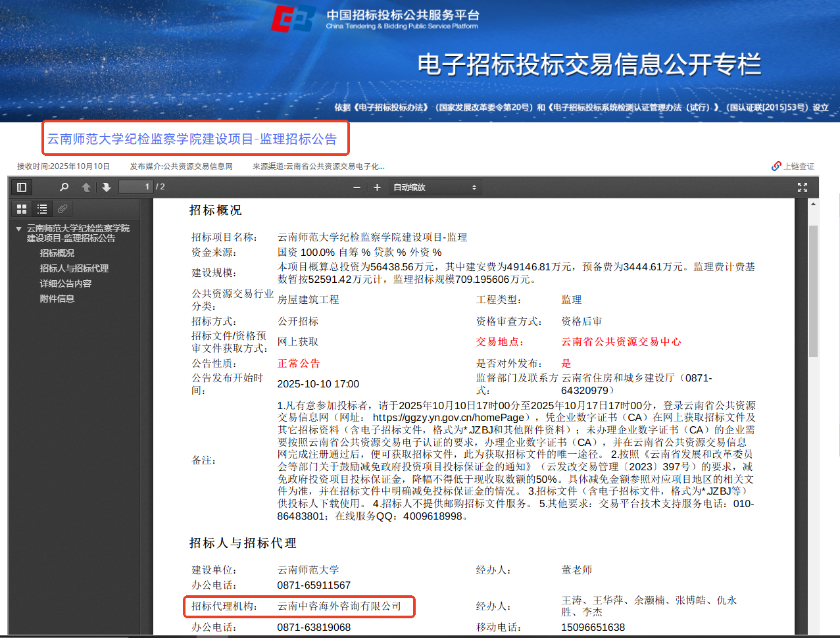Screen dimensions: 840x638
Task: Click the PDF vertical scrollbar thumb
Action: tap(813, 289)
